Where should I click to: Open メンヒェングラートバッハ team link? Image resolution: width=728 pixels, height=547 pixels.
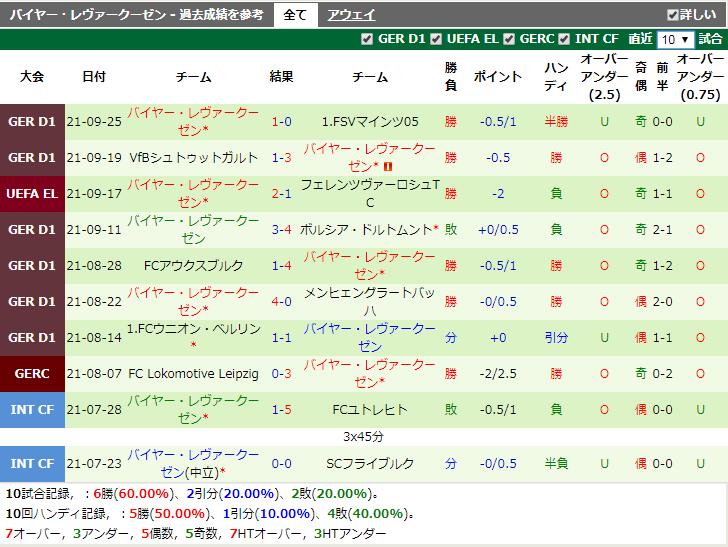coord(370,301)
